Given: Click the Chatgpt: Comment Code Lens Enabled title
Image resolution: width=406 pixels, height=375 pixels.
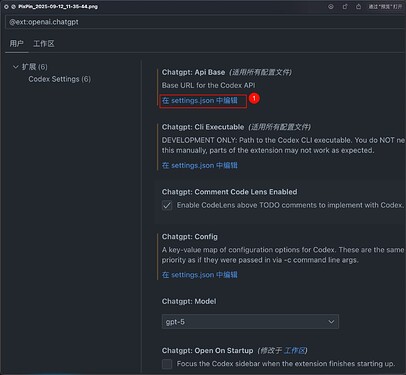Looking at the screenshot, I should (x=230, y=192).
